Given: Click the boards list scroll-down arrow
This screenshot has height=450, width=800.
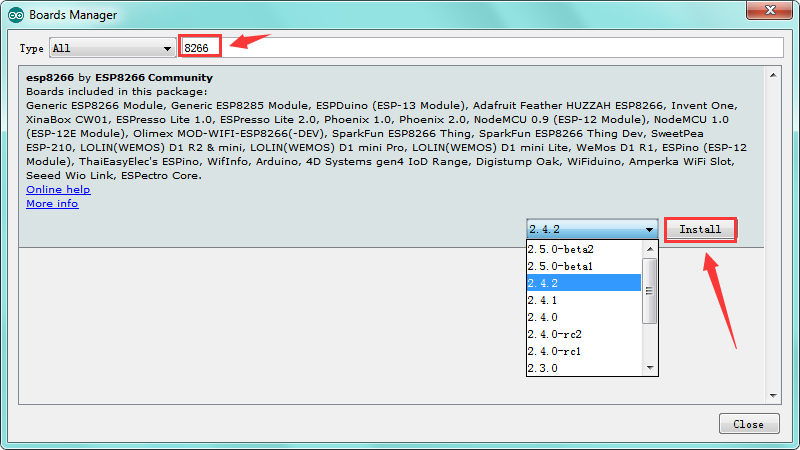Looking at the screenshot, I should (773, 395).
